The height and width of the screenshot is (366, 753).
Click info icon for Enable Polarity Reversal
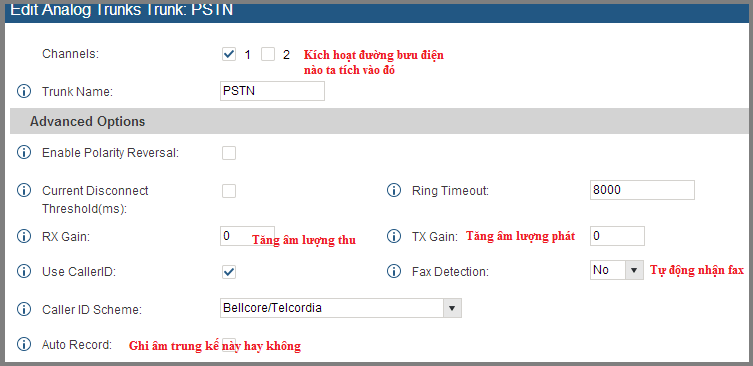pos(24,153)
